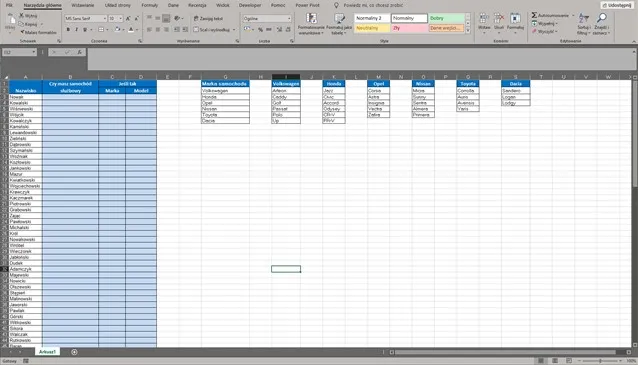The width and height of the screenshot is (638, 365).
Task: Click the Align left icon
Action: 149,30
